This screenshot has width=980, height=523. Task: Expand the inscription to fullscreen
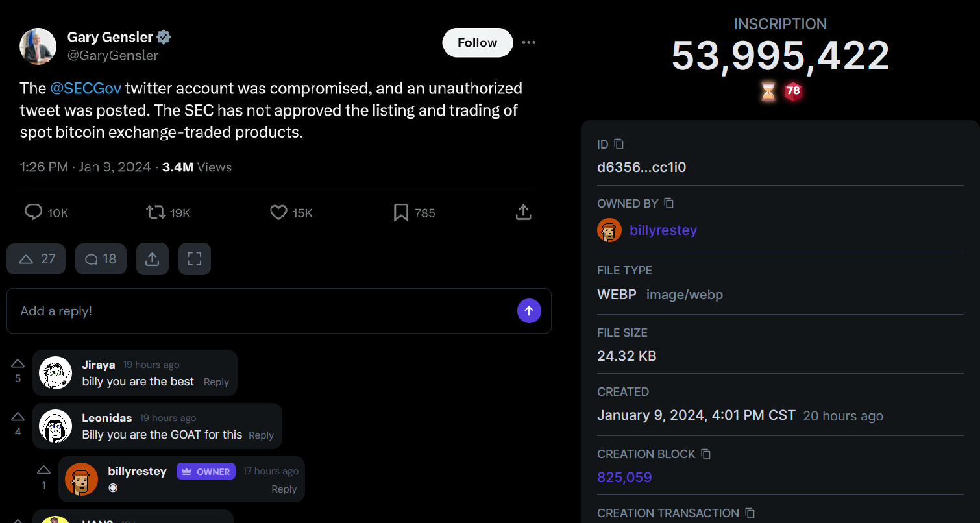tap(194, 259)
